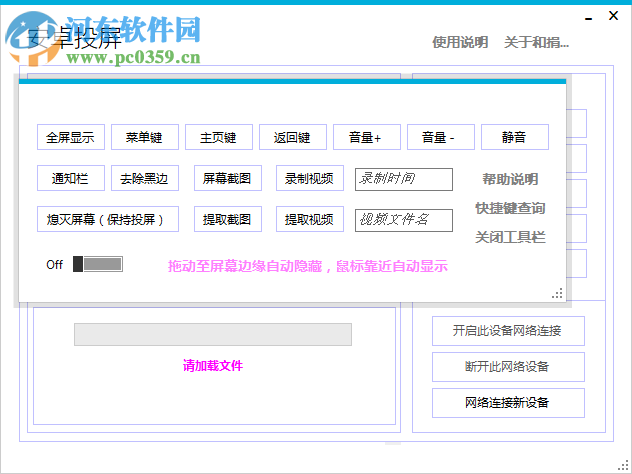Click 网络连接新设备 button
This screenshot has width=632, height=474.
508,403
